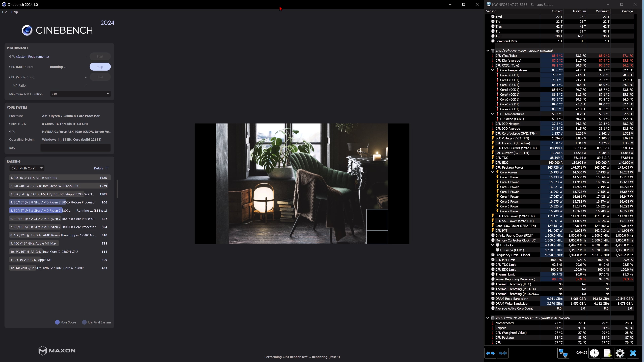This screenshot has width=644, height=362.
Task: Collapse the CPU [#0] AMD Ryzen 7 5800X group
Action: click(x=488, y=51)
